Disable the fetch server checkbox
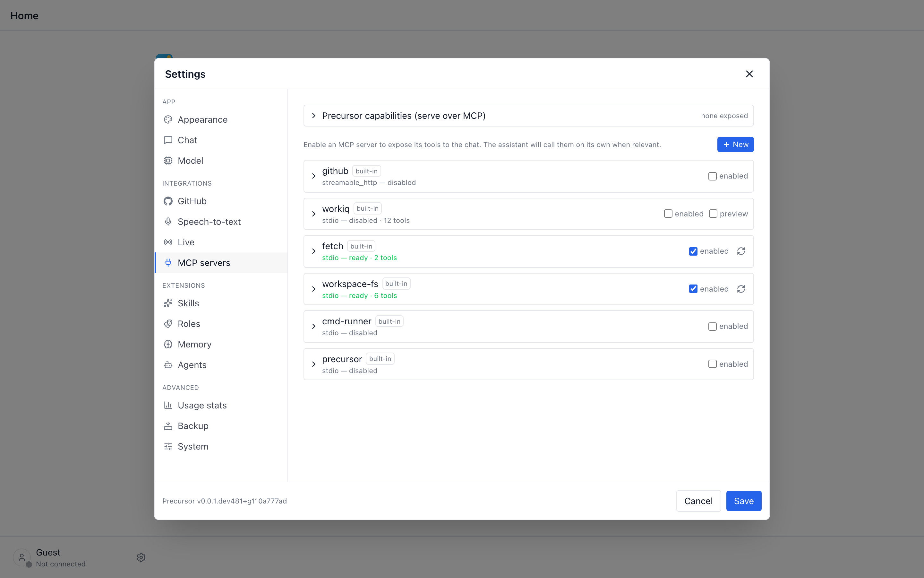The width and height of the screenshot is (924, 578). [x=693, y=251]
